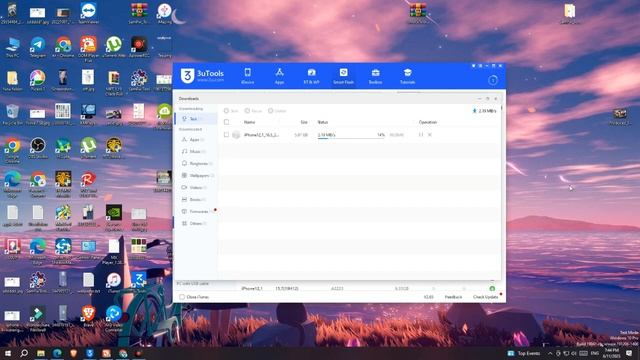Open File Explorer from the taskbar
This screenshot has height=360, width=640.
click(41, 353)
